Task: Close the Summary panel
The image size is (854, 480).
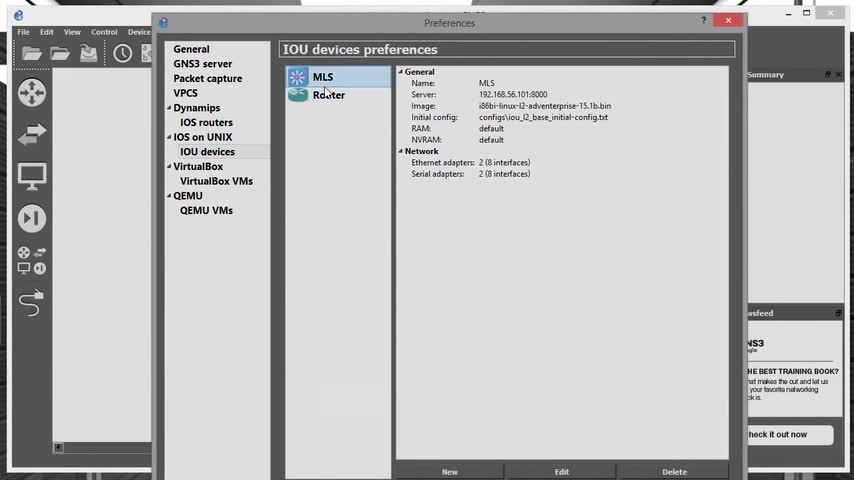Action: point(838,75)
